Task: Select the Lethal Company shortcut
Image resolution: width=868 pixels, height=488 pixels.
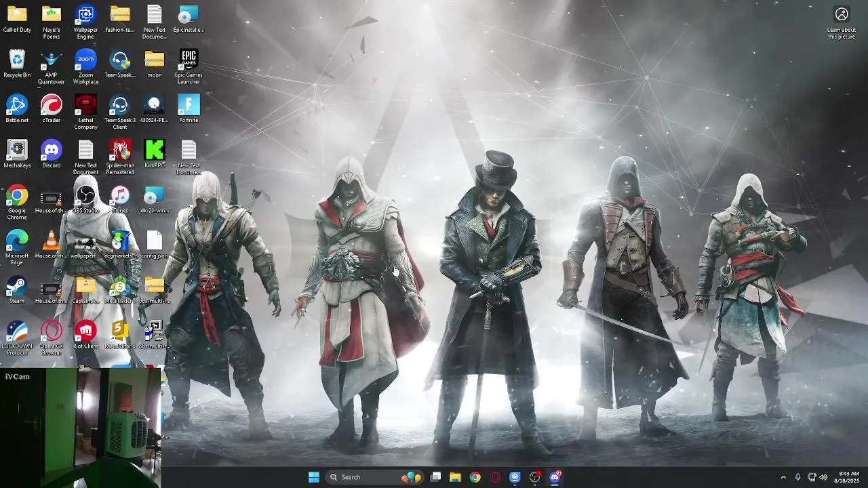Action: [x=85, y=112]
